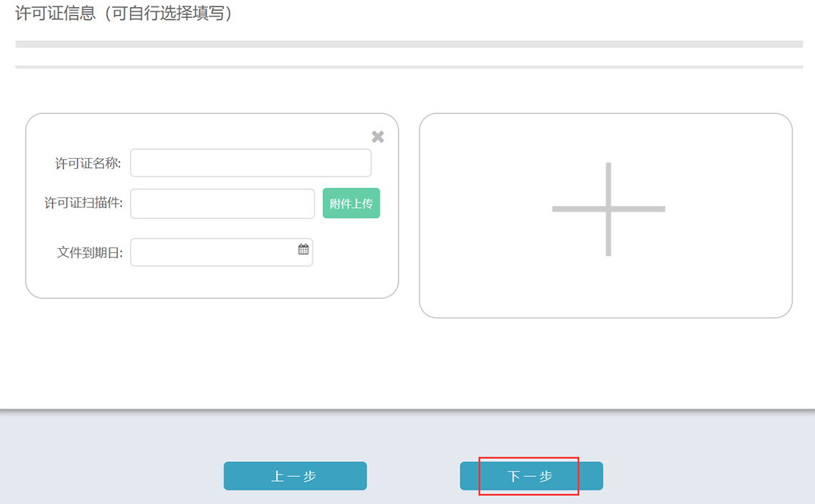Image resolution: width=815 pixels, height=504 pixels.
Task: Proceed with the 下一步 button
Action: click(530, 476)
